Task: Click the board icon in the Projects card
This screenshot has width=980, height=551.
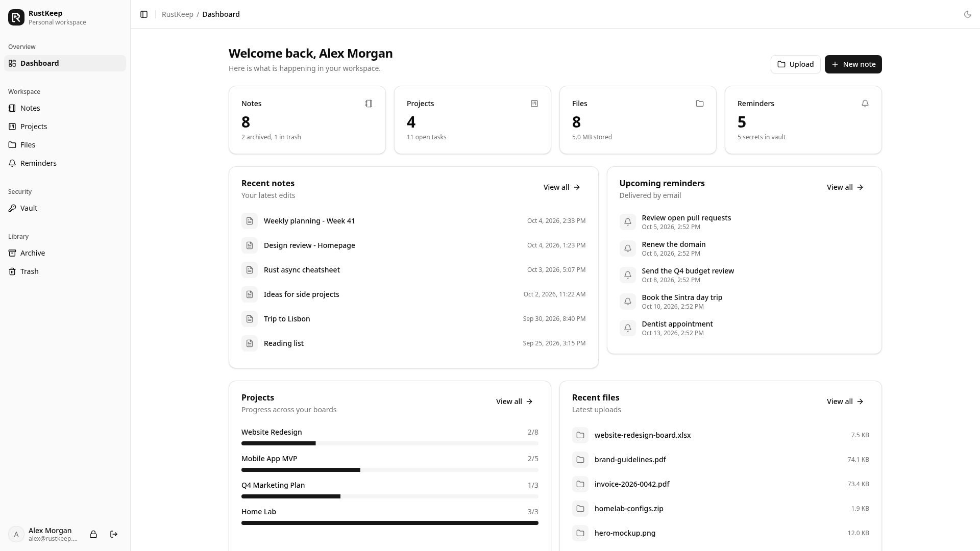Action: pyautogui.click(x=534, y=104)
